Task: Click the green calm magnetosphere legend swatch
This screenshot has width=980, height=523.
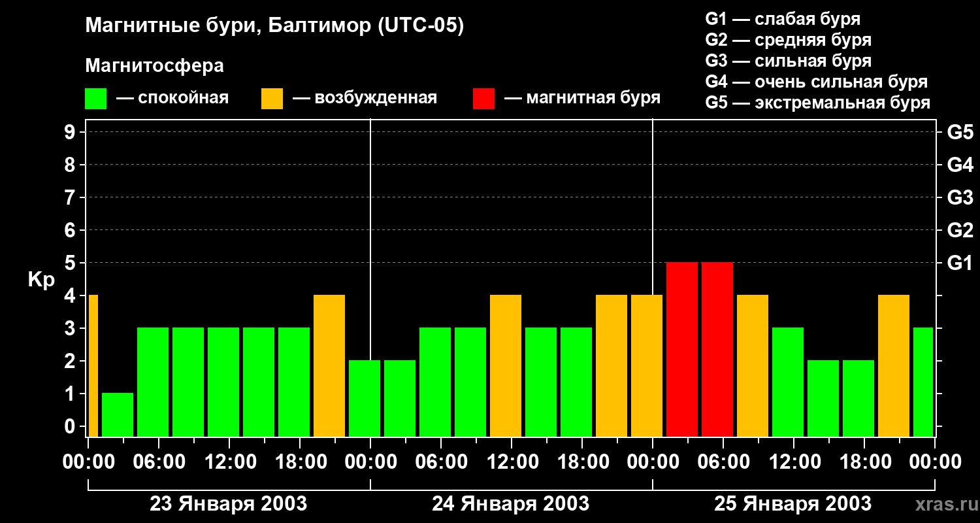Action: tap(95, 99)
